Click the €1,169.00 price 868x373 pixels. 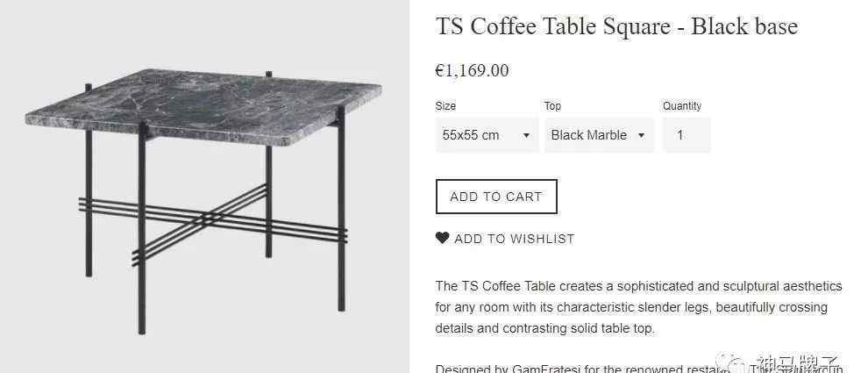(x=472, y=70)
